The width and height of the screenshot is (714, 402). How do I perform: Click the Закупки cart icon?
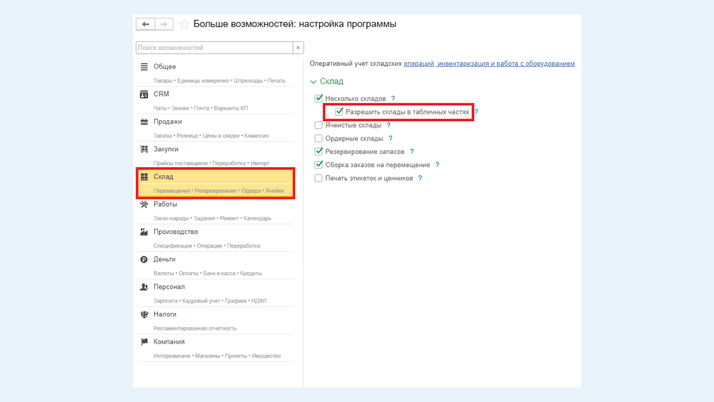point(144,149)
